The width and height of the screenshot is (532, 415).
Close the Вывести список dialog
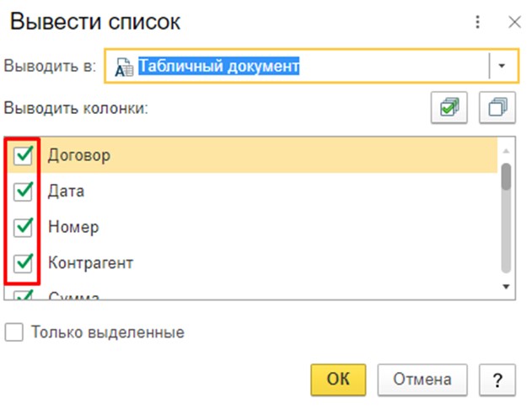click(513, 21)
